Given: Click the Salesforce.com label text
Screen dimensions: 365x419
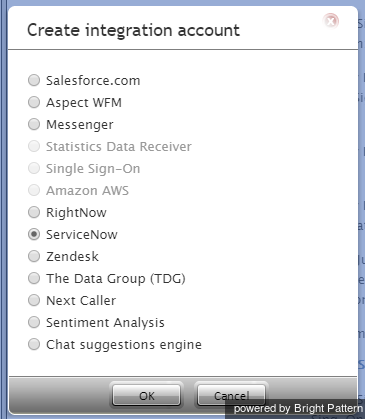Looking at the screenshot, I should click(93, 81).
